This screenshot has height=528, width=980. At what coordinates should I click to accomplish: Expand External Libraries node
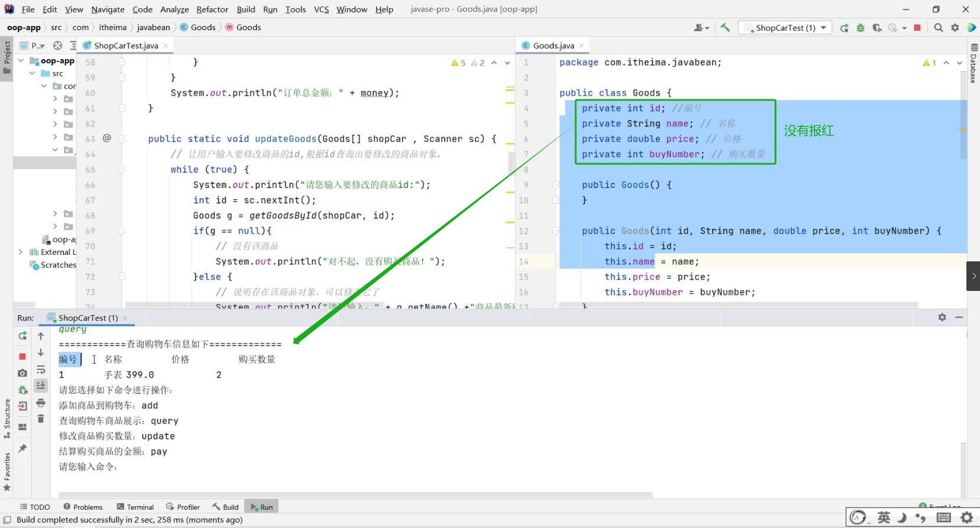pyautogui.click(x=21, y=252)
